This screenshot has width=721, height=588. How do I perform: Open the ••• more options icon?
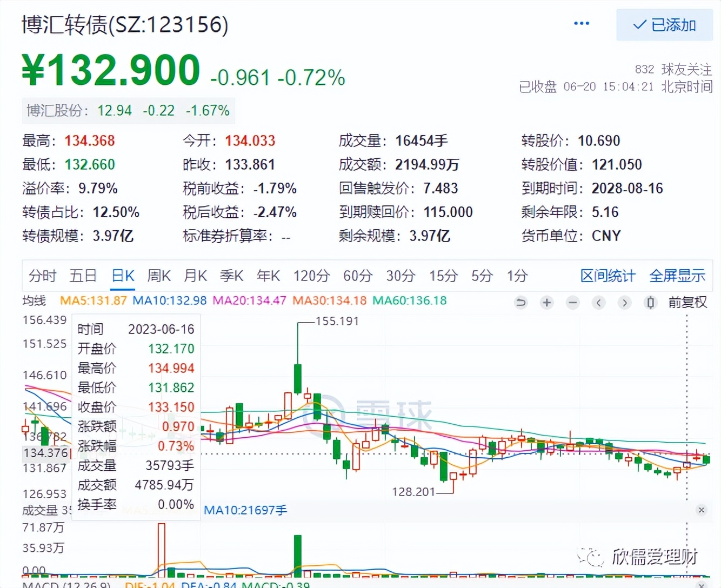point(582,23)
